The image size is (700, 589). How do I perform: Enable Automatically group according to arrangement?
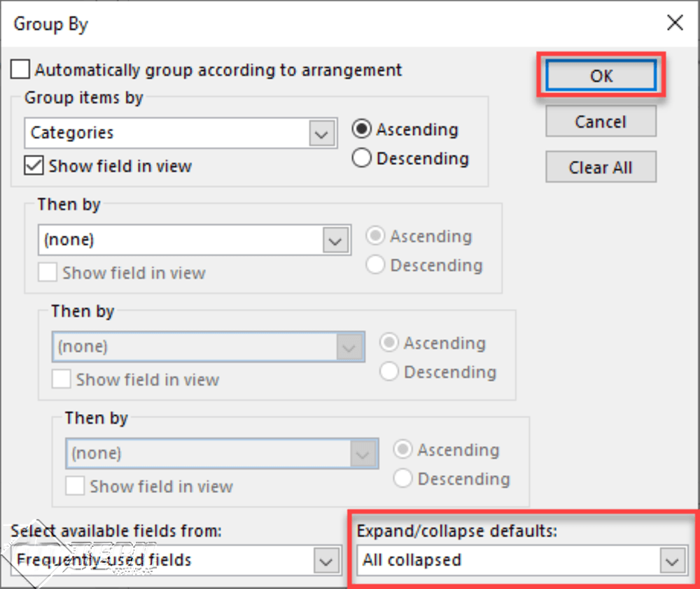click(x=20, y=69)
